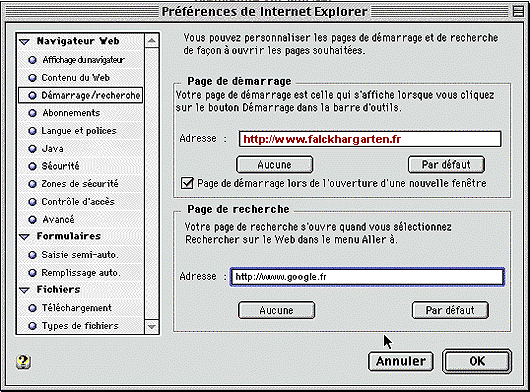
Task: Click Par défaut under Page de recherche
Action: [x=450, y=310]
